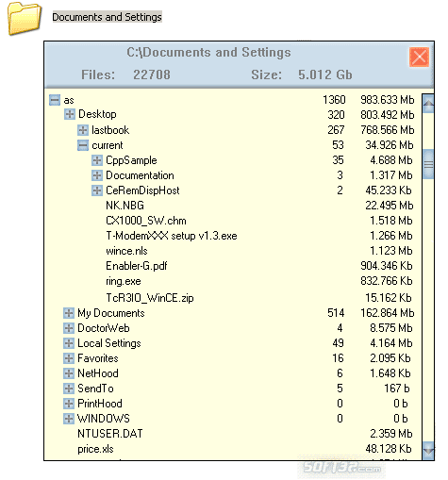This screenshot has height=480, width=448.
Task: Expand the SendTo folder node
Action: coord(69,389)
